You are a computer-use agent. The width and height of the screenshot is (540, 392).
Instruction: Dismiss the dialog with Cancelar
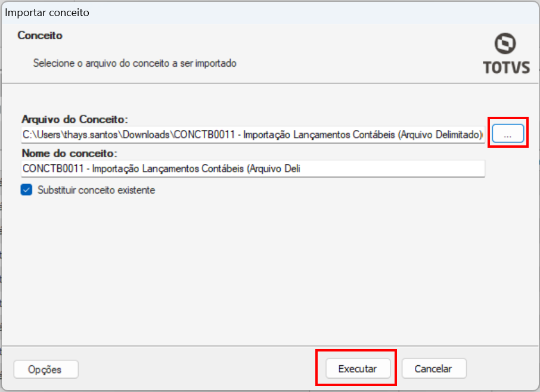click(433, 369)
